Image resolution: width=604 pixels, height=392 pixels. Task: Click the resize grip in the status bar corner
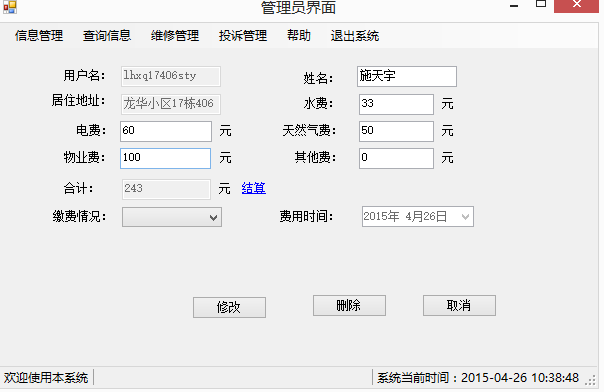590,380
